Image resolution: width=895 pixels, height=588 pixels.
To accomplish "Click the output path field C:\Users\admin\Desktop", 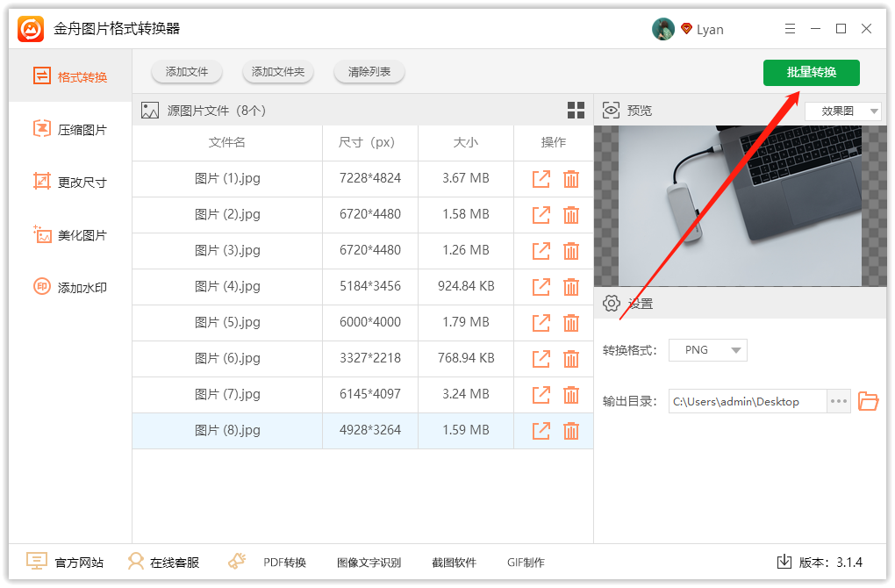I will (748, 401).
